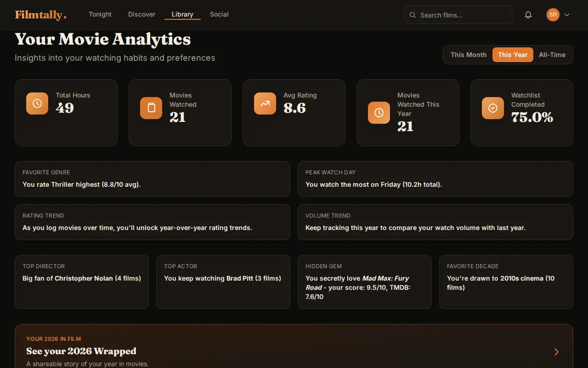Image resolution: width=588 pixels, height=368 pixels.
Task: Focus the Search films input field
Action: click(458, 15)
